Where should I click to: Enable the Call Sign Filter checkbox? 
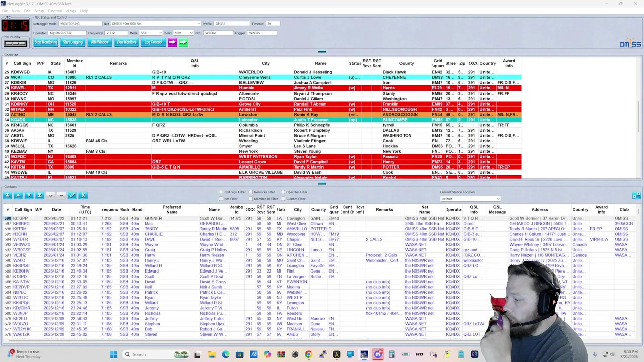tap(221, 192)
